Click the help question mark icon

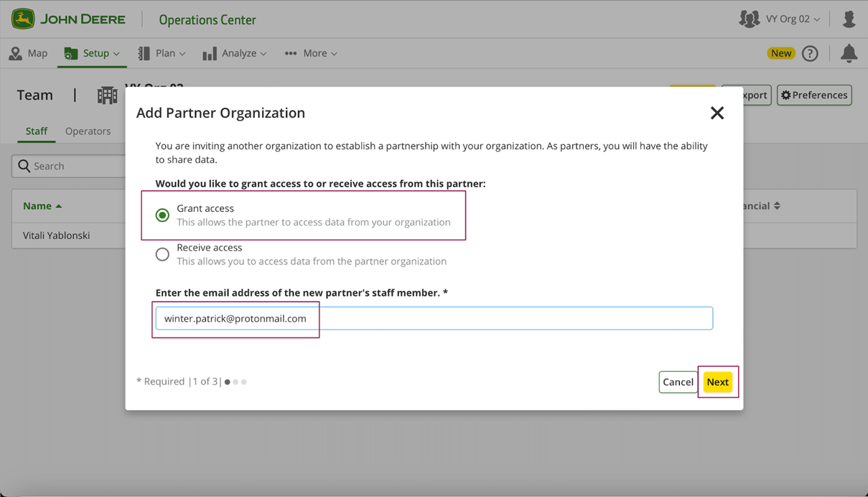click(x=810, y=53)
